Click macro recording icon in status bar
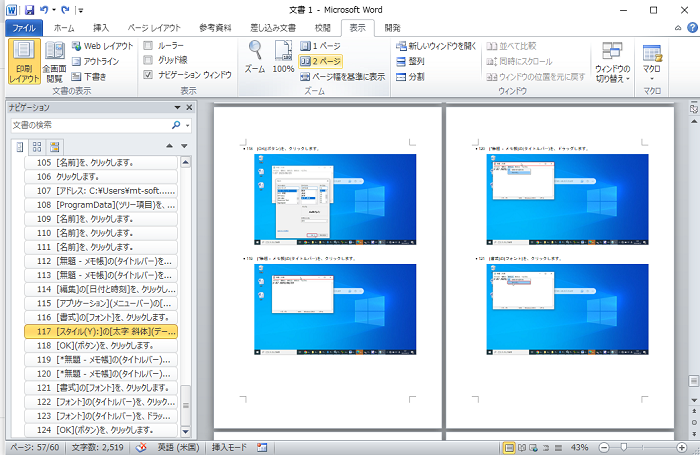 262,447
